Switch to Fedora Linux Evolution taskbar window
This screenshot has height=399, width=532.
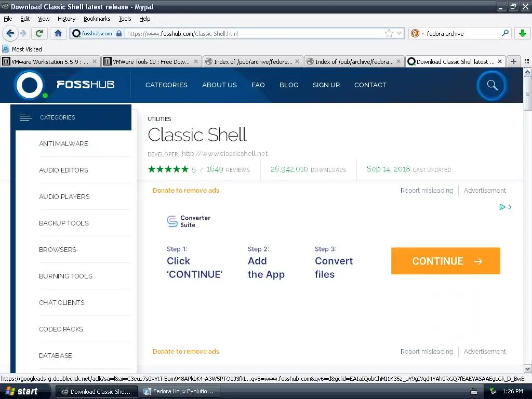tap(179, 391)
